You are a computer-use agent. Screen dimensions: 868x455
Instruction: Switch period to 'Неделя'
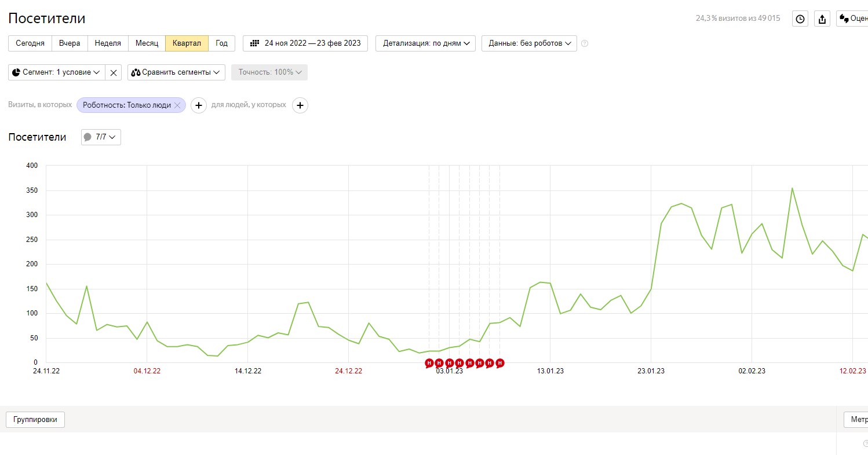108,43
